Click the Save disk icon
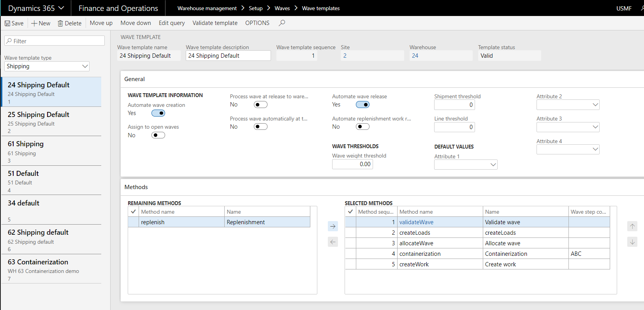 point(7,23)
